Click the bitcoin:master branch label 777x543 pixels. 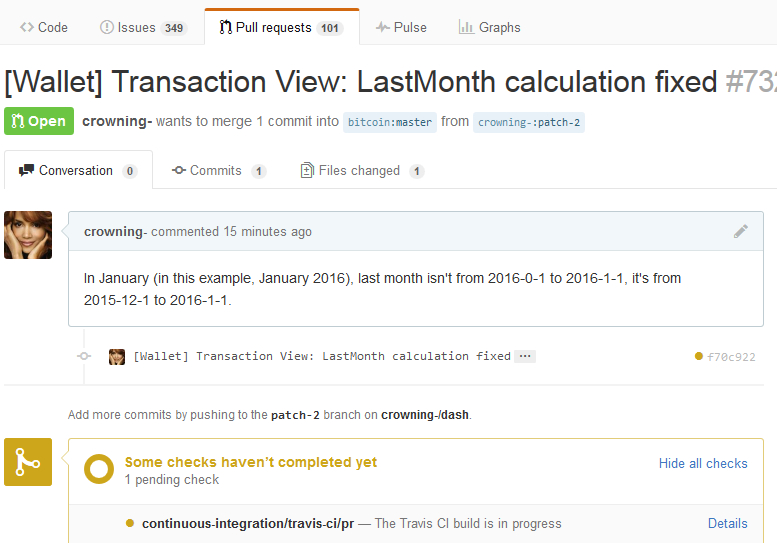[389, 122]
